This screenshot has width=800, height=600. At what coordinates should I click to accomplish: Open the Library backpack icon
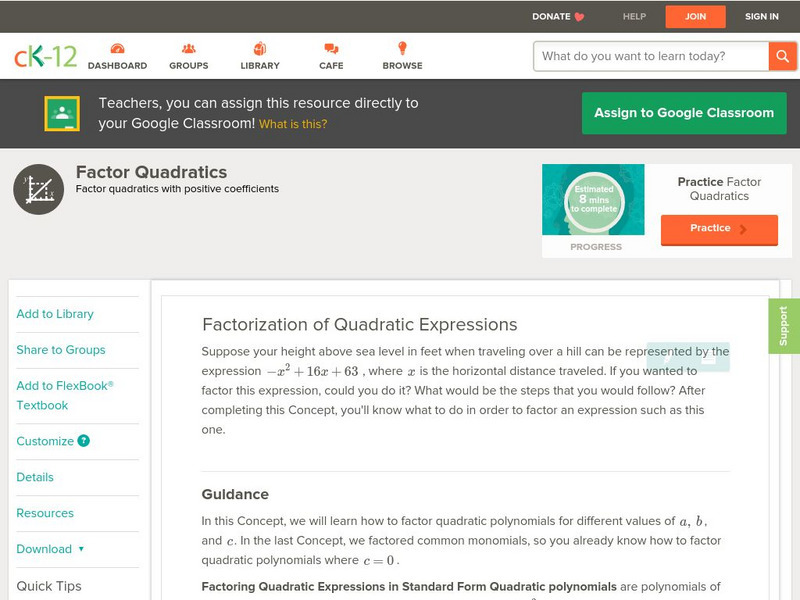(260, 48)
